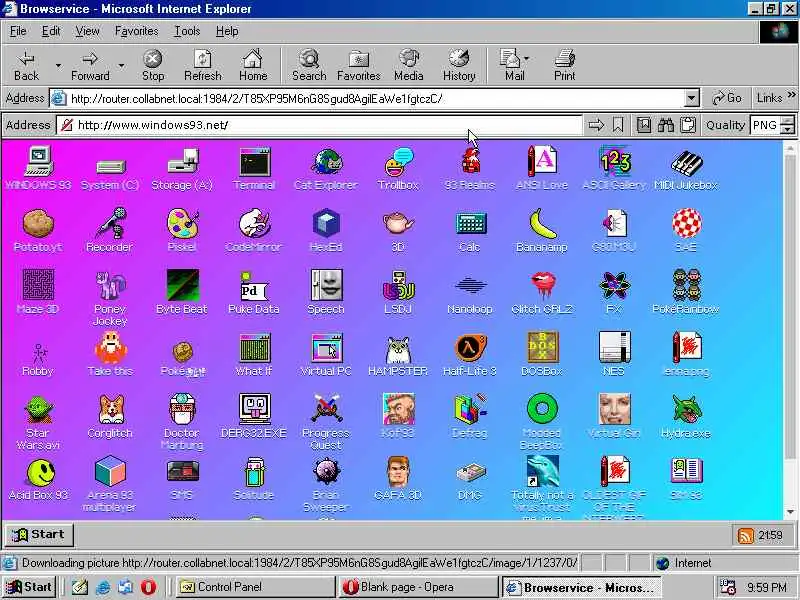Screen dimensions: 800x600
Task: Click the Go button beside address bar
Action: click(727, 98)
